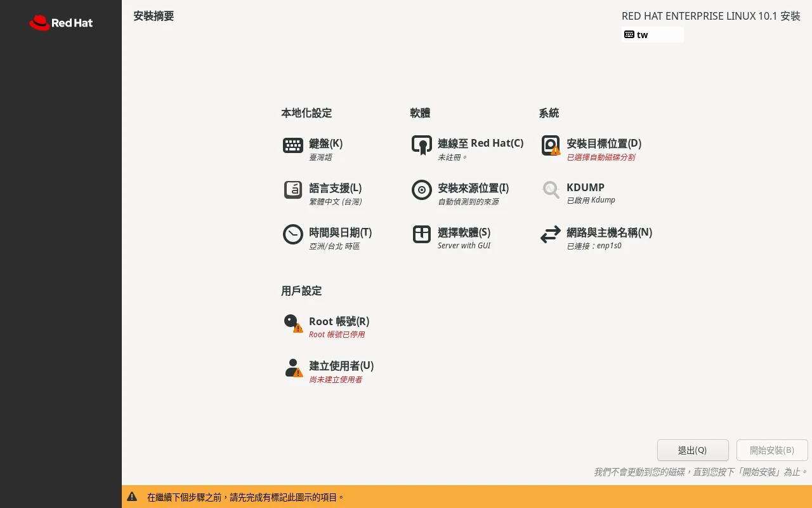Click the 開始安裝(B) begin installation button
The height and width of the screenshot is (508, 812).
coord(772,450)
